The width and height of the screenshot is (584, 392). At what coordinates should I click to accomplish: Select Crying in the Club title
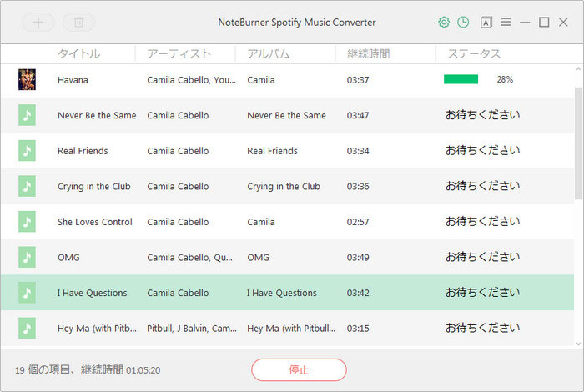(x=93, y=187)
